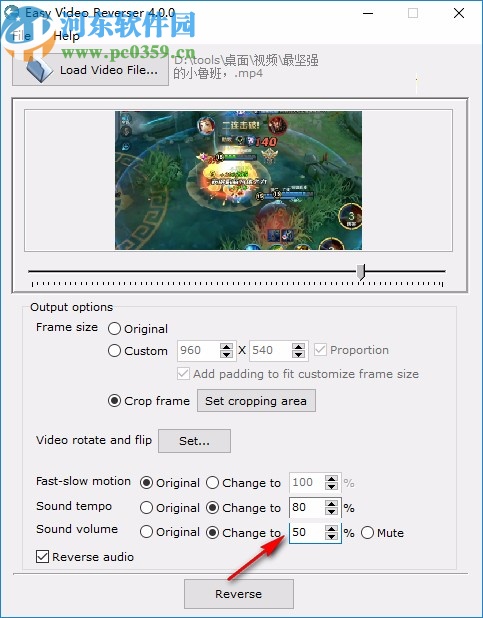Click the Set cropping area button
483x618 pixels.
pos(256,401)
